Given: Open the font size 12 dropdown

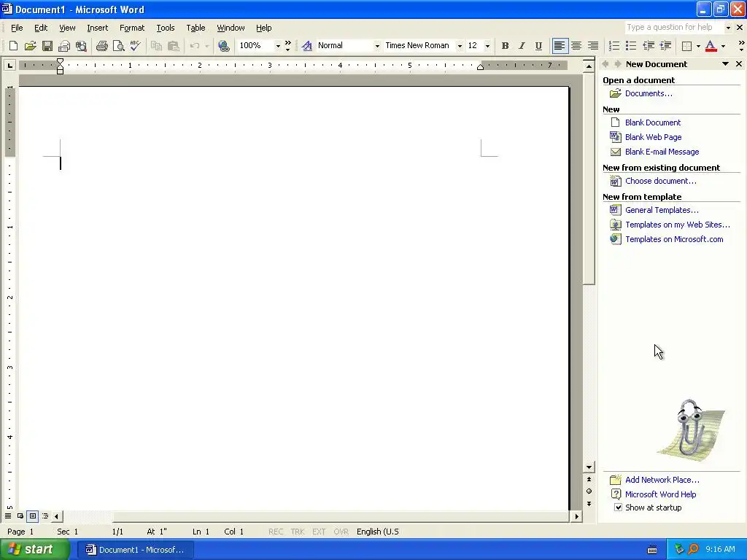Looking at the screenshot, I should (487, 46).
